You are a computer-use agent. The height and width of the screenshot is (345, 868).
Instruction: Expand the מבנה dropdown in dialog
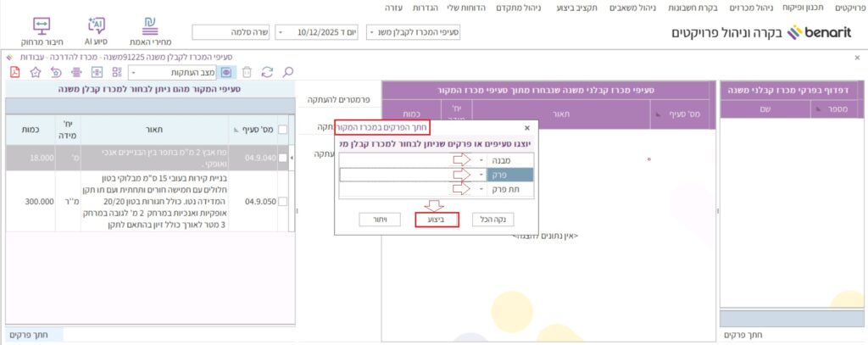[481, 159]
